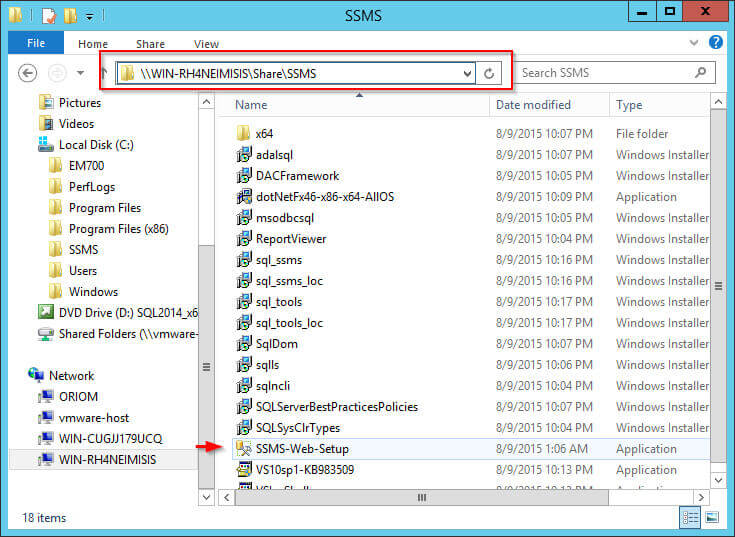Click the file list scroll-up arrow
This screenshot has width=735, height=537.
point(718,101)
